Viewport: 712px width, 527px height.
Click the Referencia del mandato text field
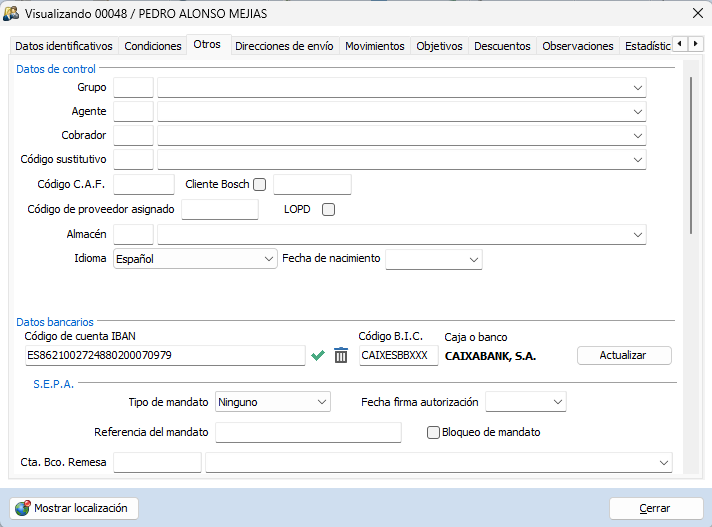308,432
